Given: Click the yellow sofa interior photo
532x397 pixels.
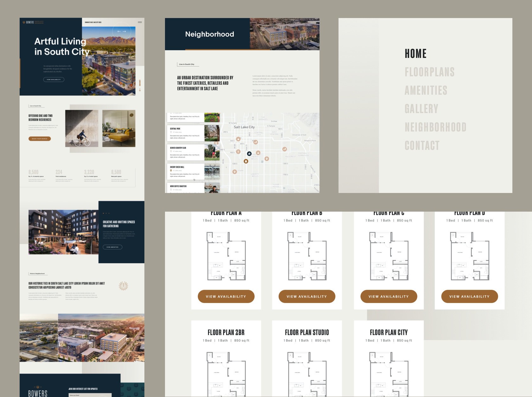Looking at the screenshot, I should coord(119,128).
